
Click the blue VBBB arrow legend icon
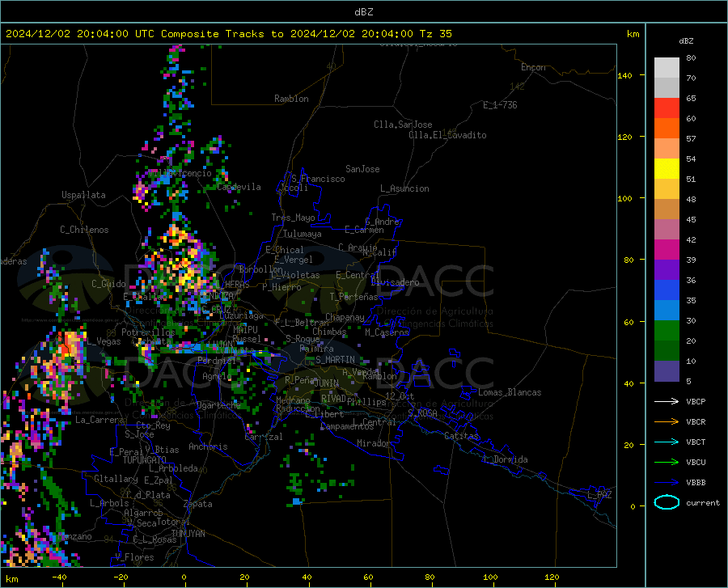667,483
